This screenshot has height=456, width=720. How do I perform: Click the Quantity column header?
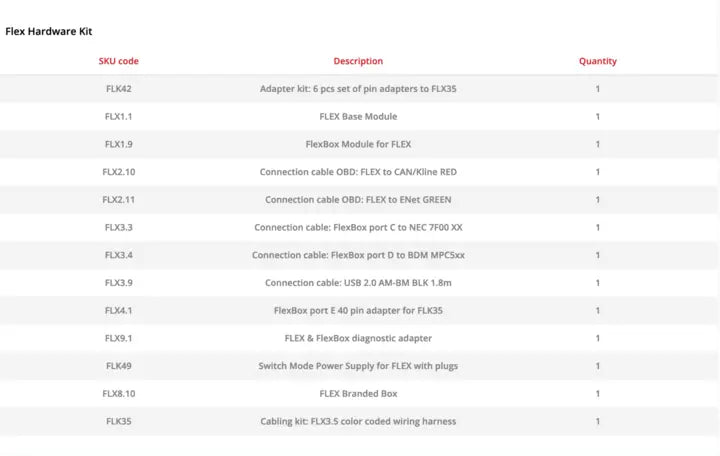point(598,61)
